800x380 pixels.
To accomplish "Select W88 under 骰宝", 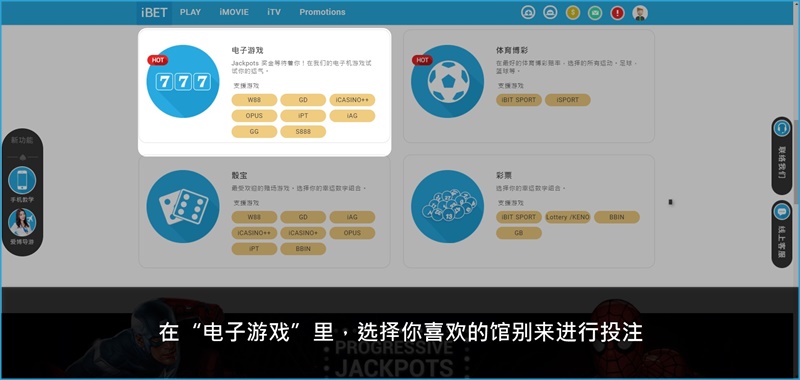I will 254,217.
